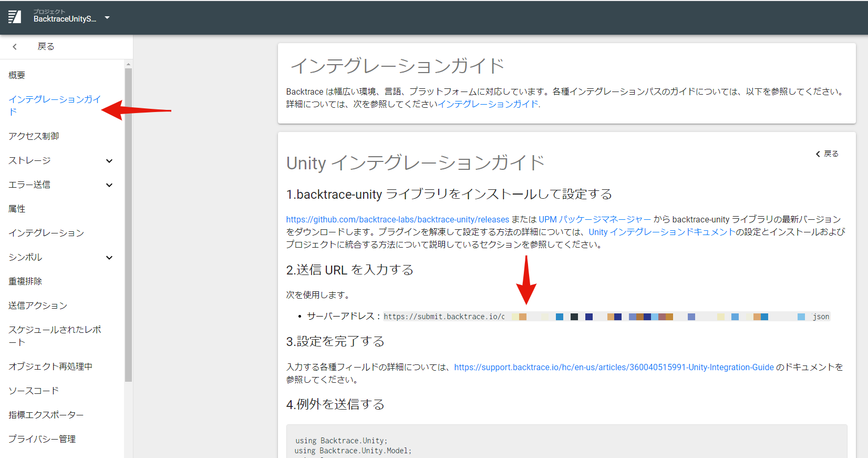Click the Unity インテグレーションガイド heading
The image size is (868, 458).
415,163
